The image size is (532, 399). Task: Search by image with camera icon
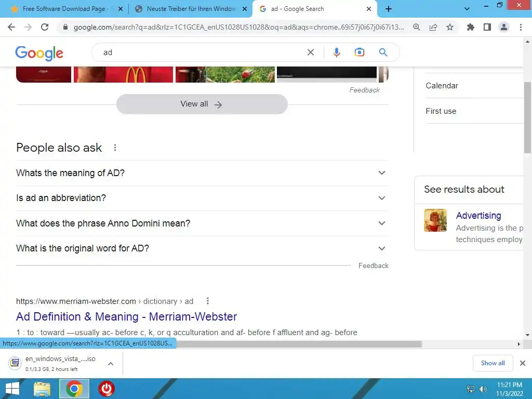coord(360,52)
